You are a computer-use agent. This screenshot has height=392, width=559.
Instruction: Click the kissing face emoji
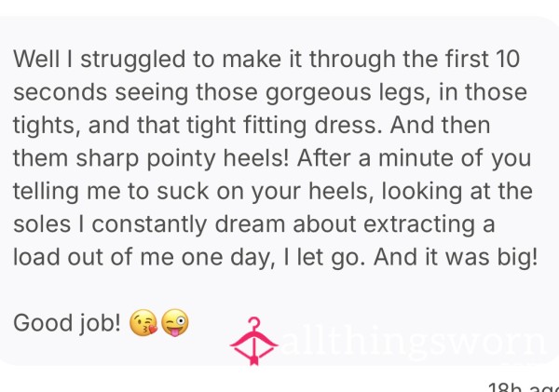pos(143,322)
